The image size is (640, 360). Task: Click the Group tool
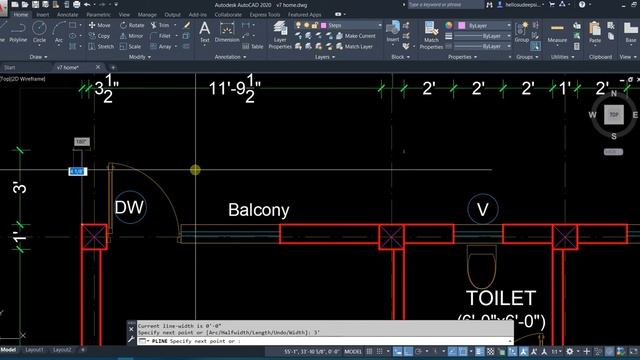pos(522,32)
